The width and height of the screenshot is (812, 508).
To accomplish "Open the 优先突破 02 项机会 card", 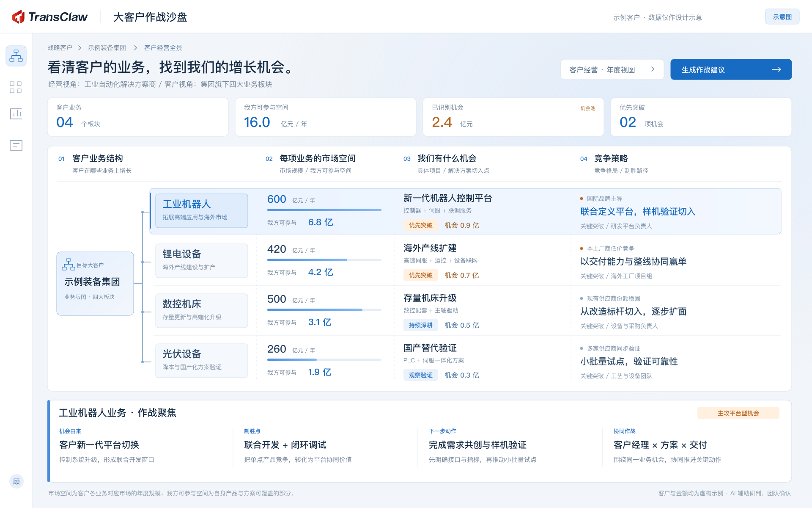I will (x=701, y=117).
